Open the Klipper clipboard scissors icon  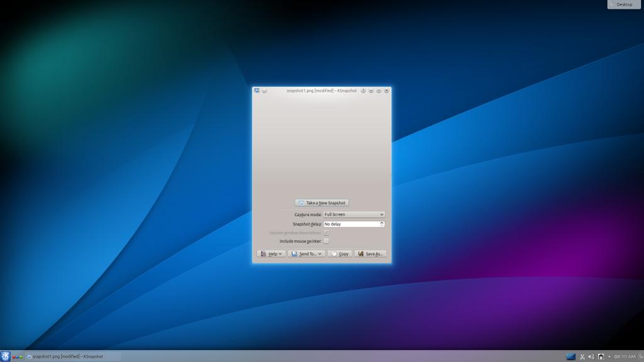(x=582, y=357)
